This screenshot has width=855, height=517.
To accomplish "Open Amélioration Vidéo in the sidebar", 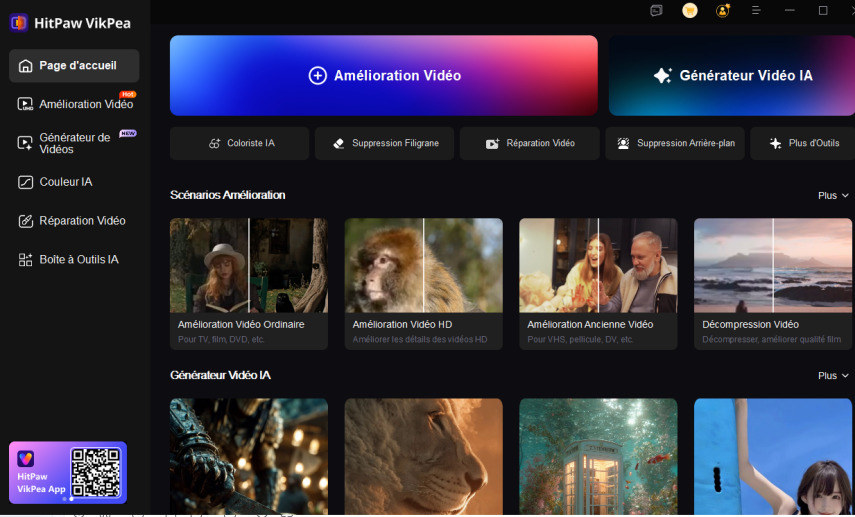I will (74, 104).
